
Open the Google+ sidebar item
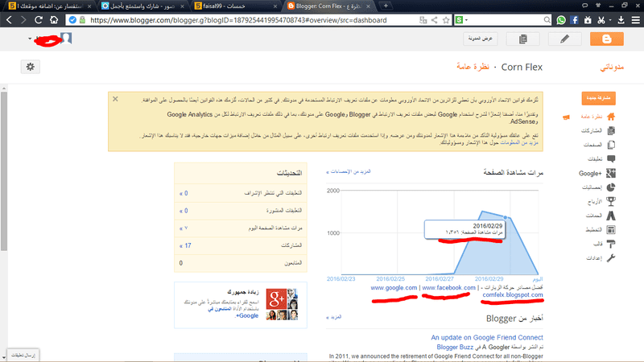pos(597,173)
